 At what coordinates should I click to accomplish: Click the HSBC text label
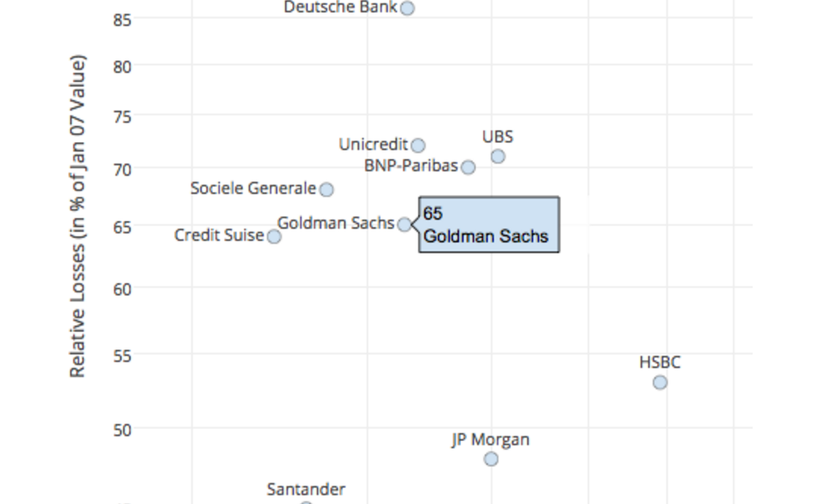[x=660, y=363]
